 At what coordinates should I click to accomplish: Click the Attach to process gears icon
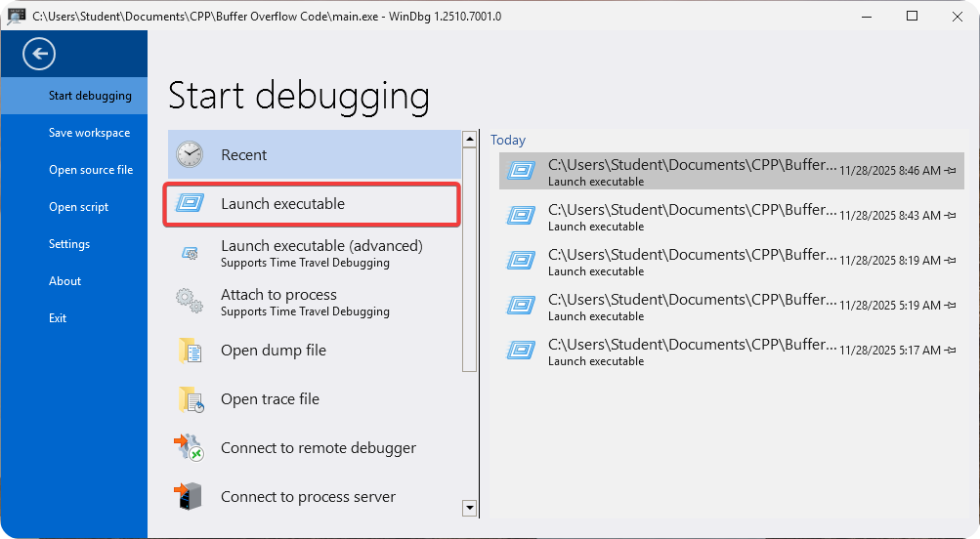(x=190, y=302)
